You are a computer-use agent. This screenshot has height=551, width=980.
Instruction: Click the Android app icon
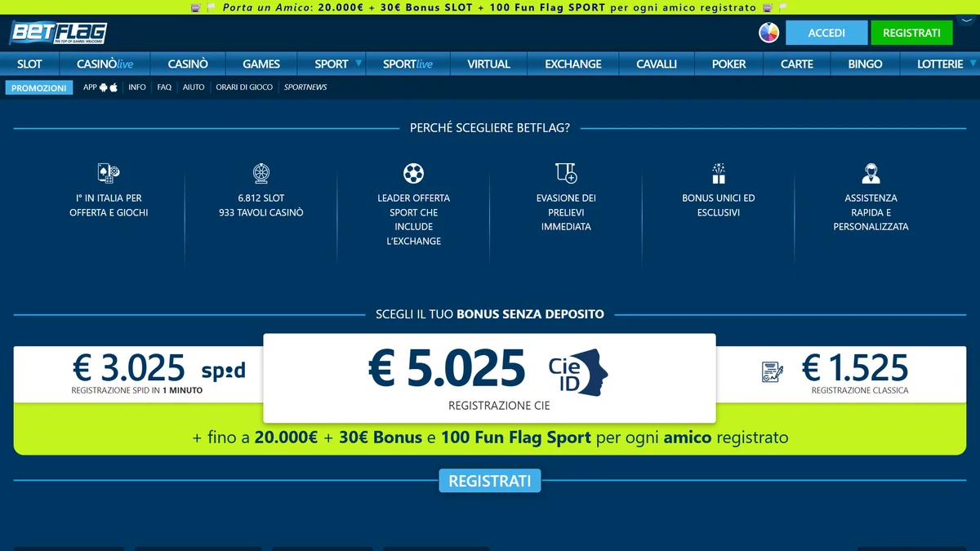click(x=104, y=87)
